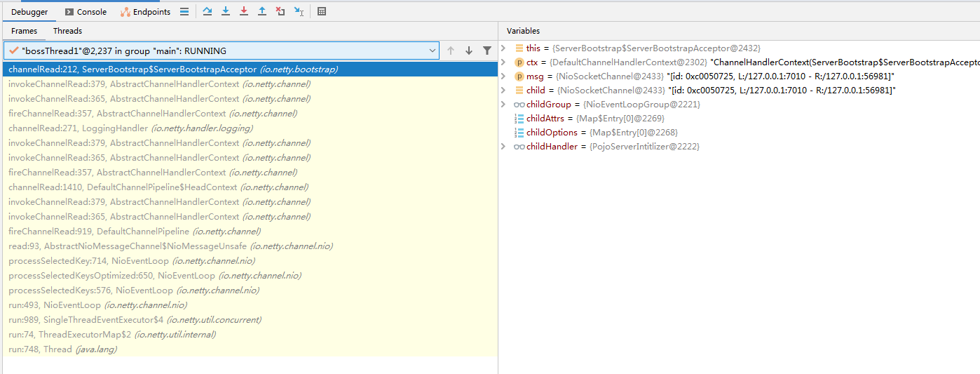
Task: Click the Drop Frame icon
Action: click(280, 12)
